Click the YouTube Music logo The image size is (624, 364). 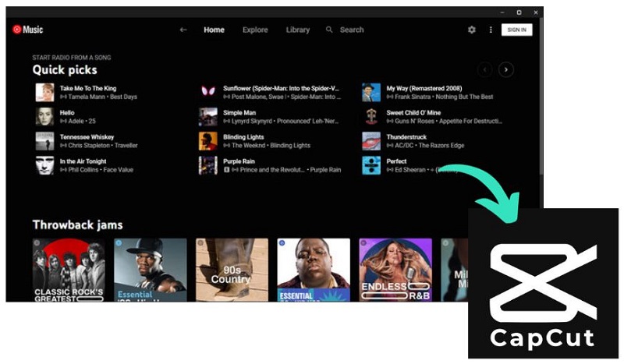(27, 30)
